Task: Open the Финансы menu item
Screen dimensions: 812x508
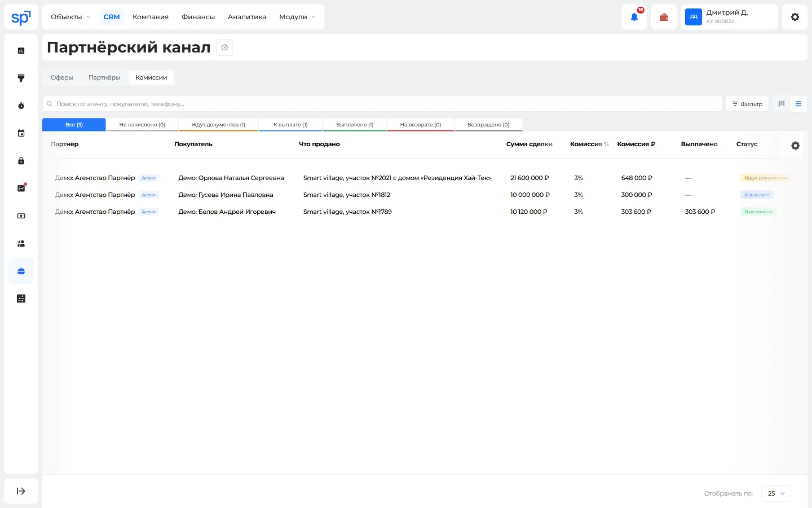Action: point(198,17)
